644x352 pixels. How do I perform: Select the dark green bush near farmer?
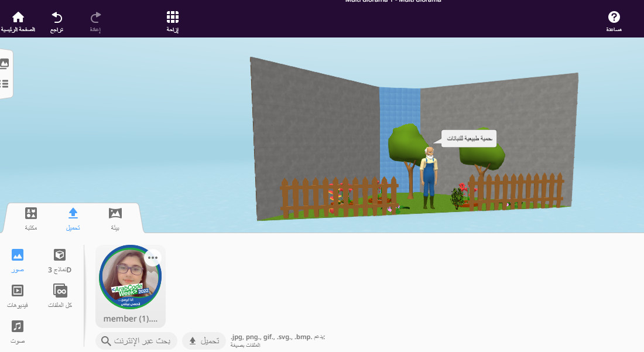[457, 198]
